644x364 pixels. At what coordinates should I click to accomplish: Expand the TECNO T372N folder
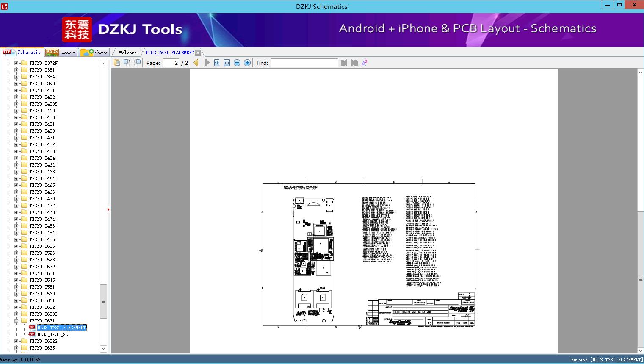(17, 63)
